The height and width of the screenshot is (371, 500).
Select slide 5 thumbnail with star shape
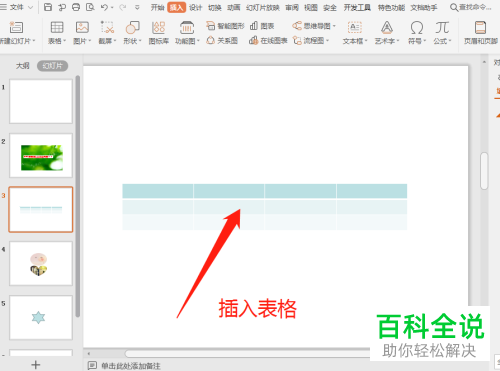[41, 317]
